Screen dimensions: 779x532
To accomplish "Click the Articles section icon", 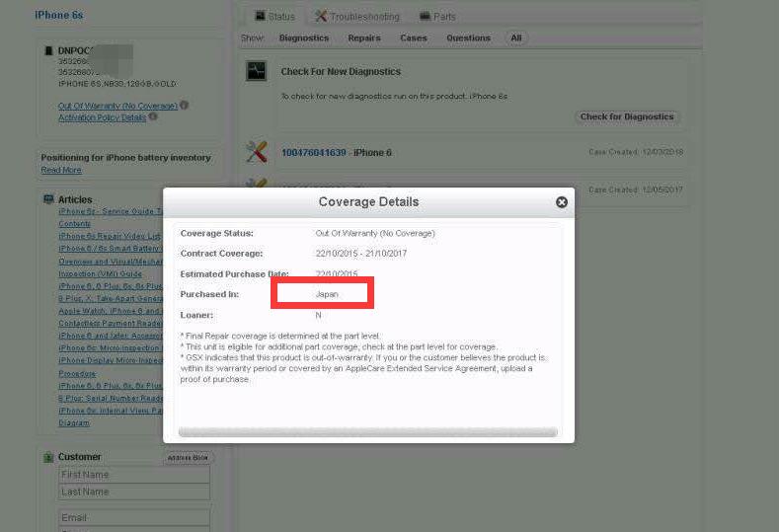I will pyautogui.click(x=48, y=199).
